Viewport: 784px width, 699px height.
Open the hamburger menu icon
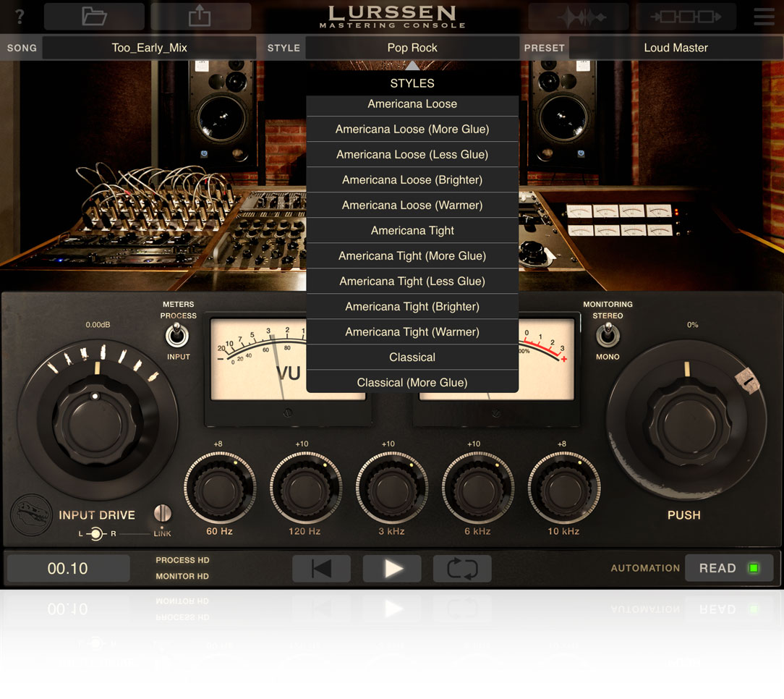coord(763,16)
